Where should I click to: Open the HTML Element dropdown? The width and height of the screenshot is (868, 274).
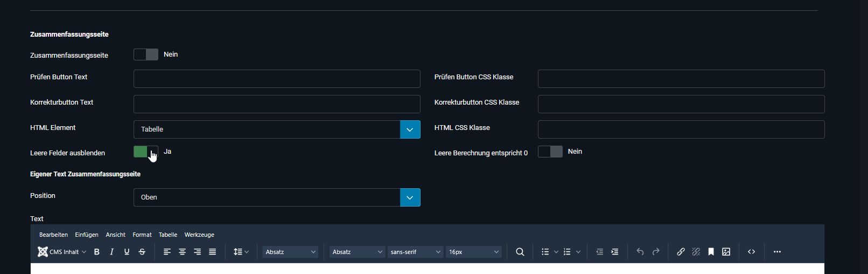[276, 129]
